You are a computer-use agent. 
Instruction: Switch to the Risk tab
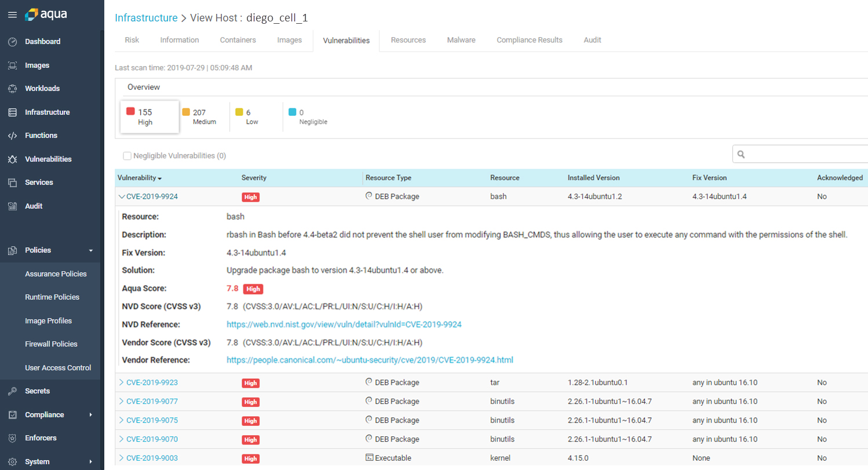tap(132, 40)
